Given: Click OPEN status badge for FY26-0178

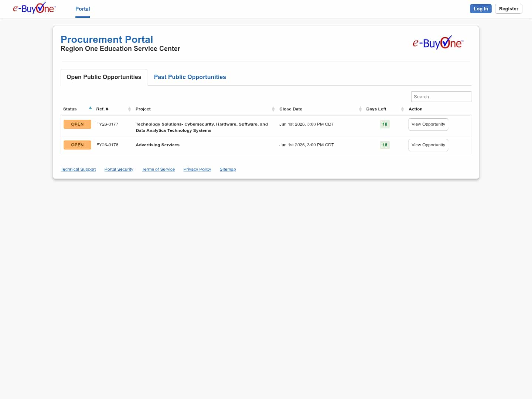Looking at the screenshot, I should (x=77, y=145).
